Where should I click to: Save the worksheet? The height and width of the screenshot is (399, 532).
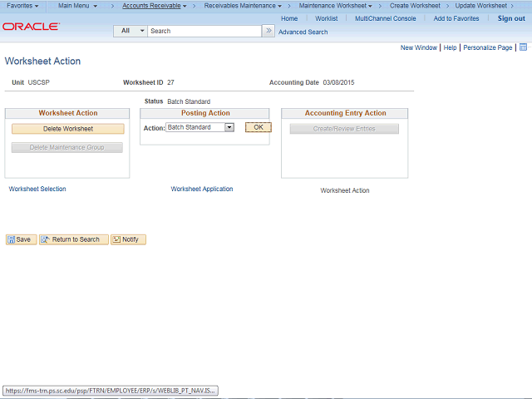pyautogui.click(x=21, y=239)
